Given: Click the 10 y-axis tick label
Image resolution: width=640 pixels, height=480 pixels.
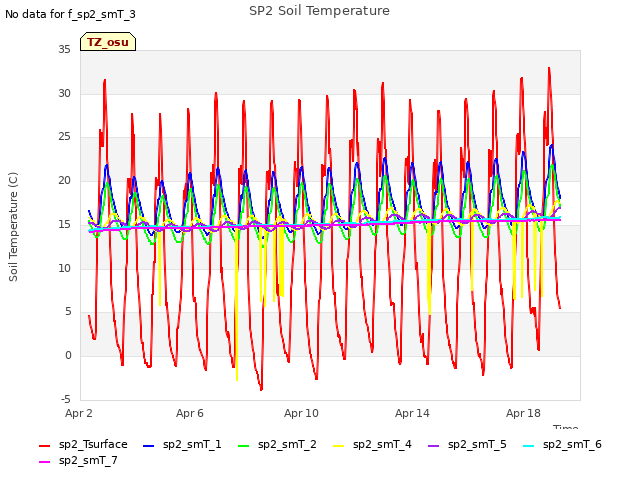Looking at the screenshot, I should click(64, 268).
